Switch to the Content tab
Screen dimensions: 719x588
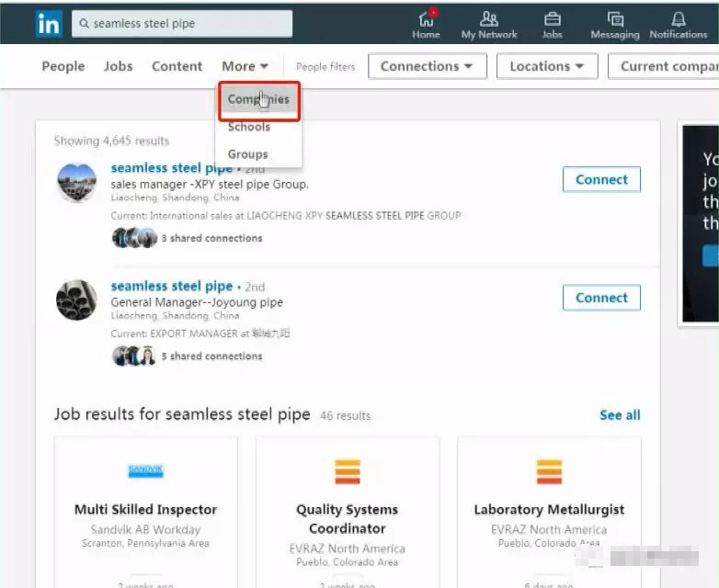177,66
